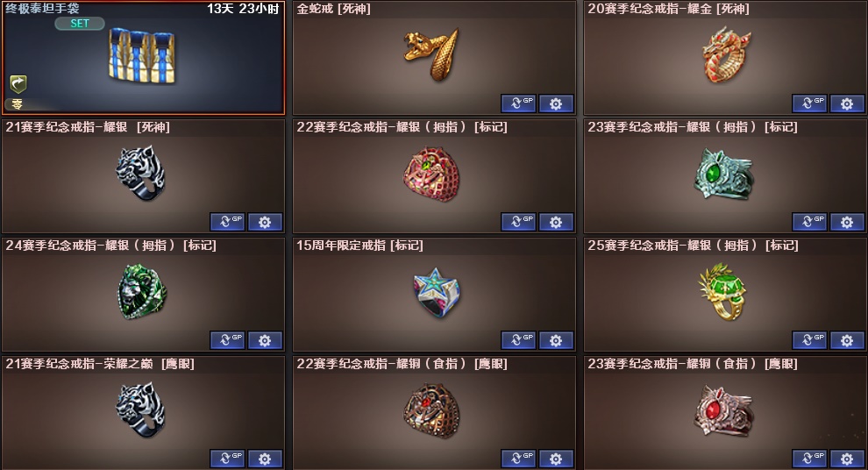Open gear settings for 22赛季纪念戒指-耀铜

[556, 459]
